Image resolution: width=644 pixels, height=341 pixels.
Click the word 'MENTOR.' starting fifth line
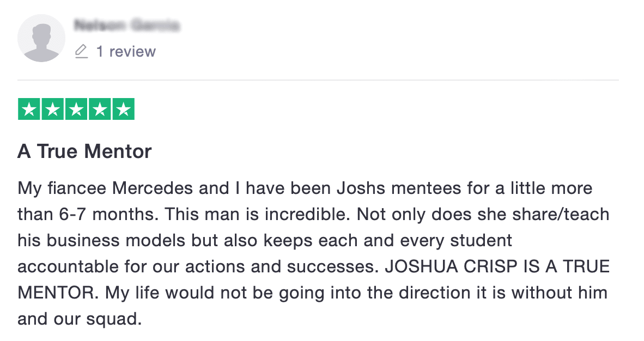(58, 293)
